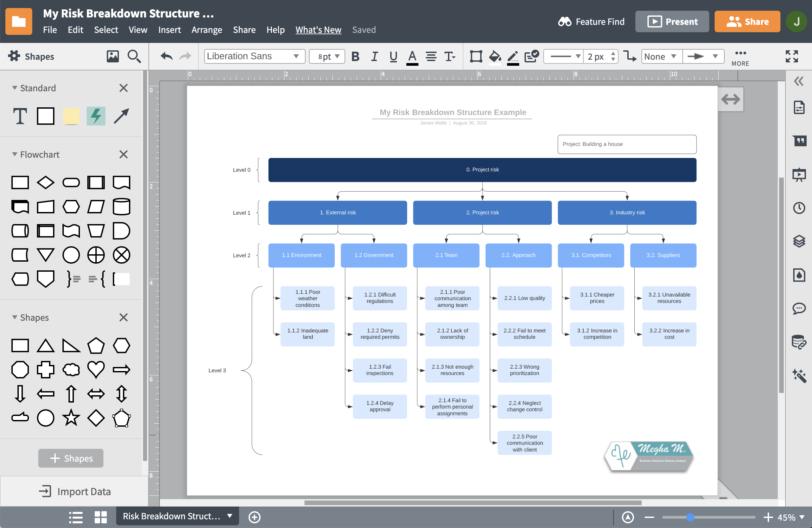Open shape search with the magnifier icon
This screenshot has width=812, height=528.
coord(134,57)
